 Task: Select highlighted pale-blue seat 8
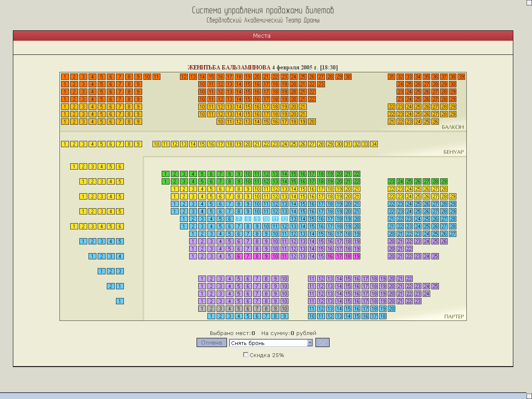point(248,219)
